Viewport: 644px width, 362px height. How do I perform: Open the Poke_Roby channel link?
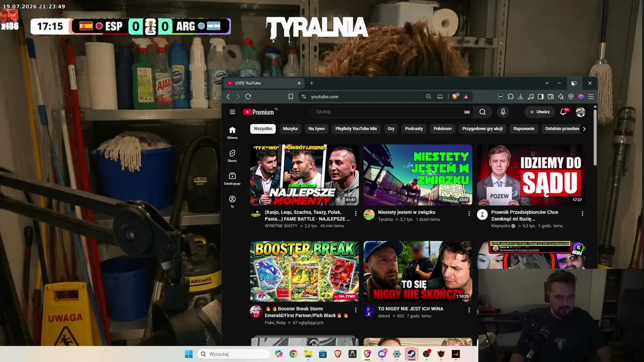click(275, 323)
